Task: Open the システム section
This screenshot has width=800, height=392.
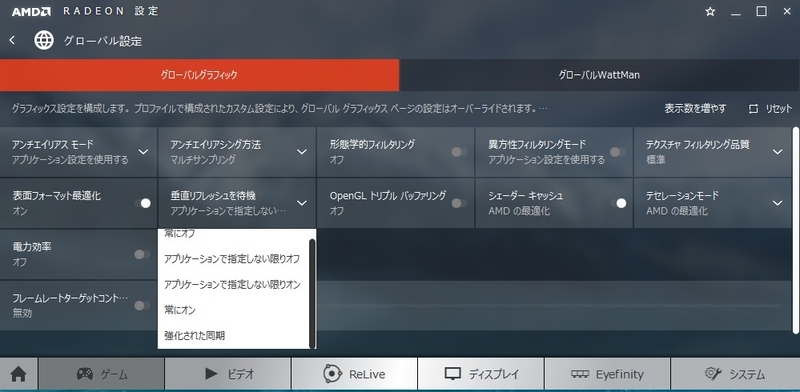Action: point(735,374)
